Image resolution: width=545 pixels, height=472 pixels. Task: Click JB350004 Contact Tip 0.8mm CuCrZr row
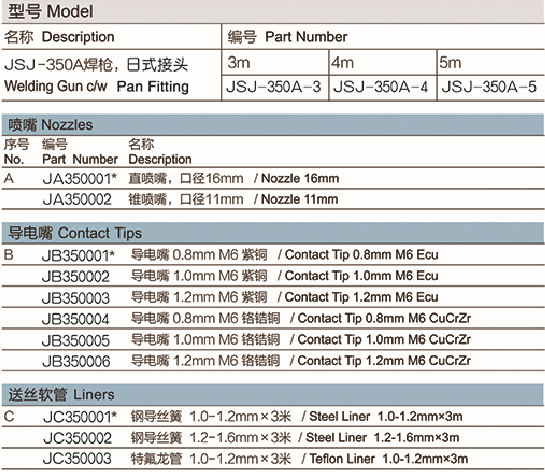272,319
